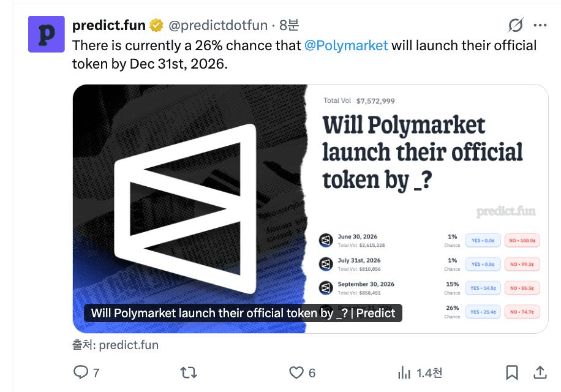The image size is (561, 392).
Task: Bookmark this tweet
Action: (x=512, y=372)
